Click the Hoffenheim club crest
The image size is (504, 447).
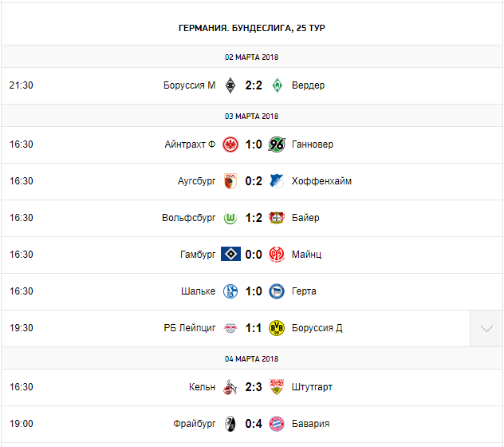pos(277,181)
